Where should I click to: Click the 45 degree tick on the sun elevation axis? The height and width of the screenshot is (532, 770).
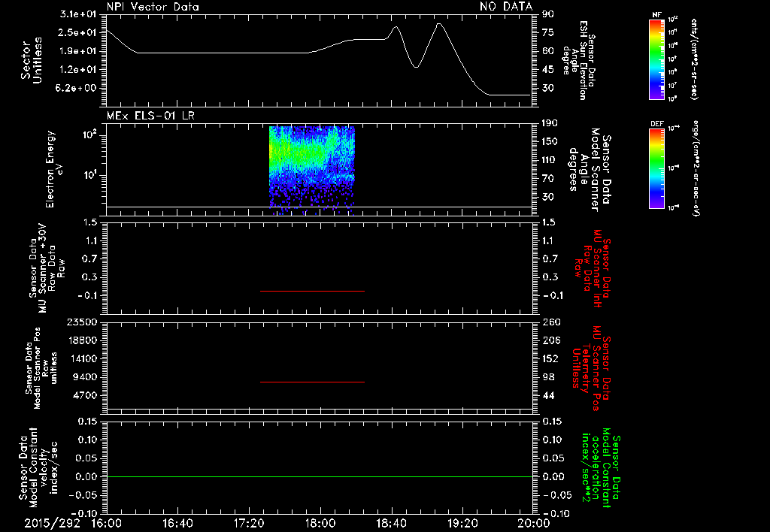tap(548, 70)
